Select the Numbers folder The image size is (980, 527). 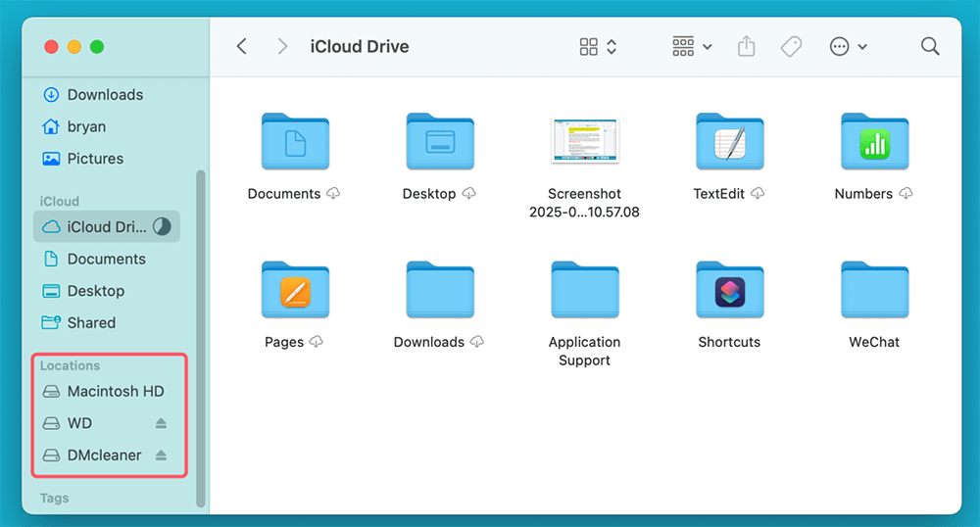coord(875,141)
